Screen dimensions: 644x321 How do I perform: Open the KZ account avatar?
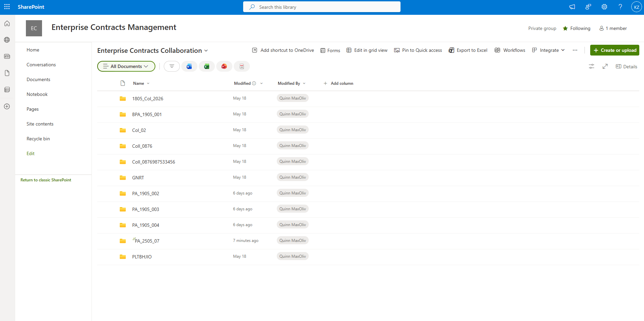tap(637, 7)
